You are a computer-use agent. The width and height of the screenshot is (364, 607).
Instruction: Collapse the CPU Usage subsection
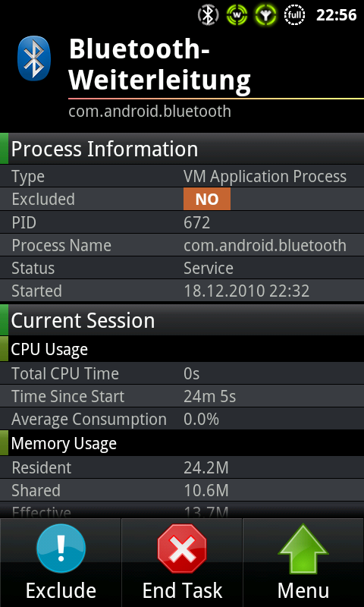(x=182, y=349)
